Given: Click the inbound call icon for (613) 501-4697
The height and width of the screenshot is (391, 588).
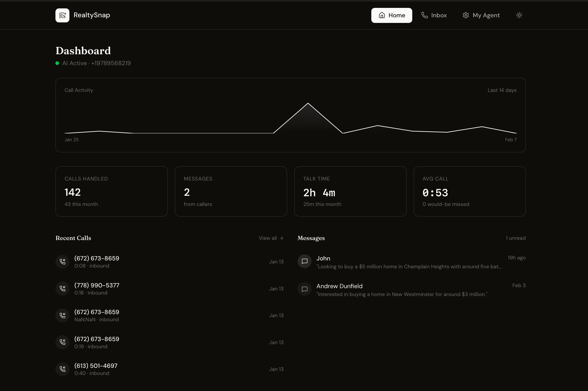Looking at the screenshot, I should coord(63,369).
